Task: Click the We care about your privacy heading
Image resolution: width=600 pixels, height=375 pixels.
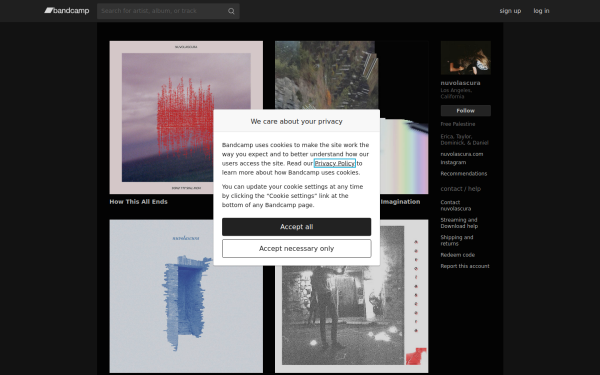Action: pos(297,121)
